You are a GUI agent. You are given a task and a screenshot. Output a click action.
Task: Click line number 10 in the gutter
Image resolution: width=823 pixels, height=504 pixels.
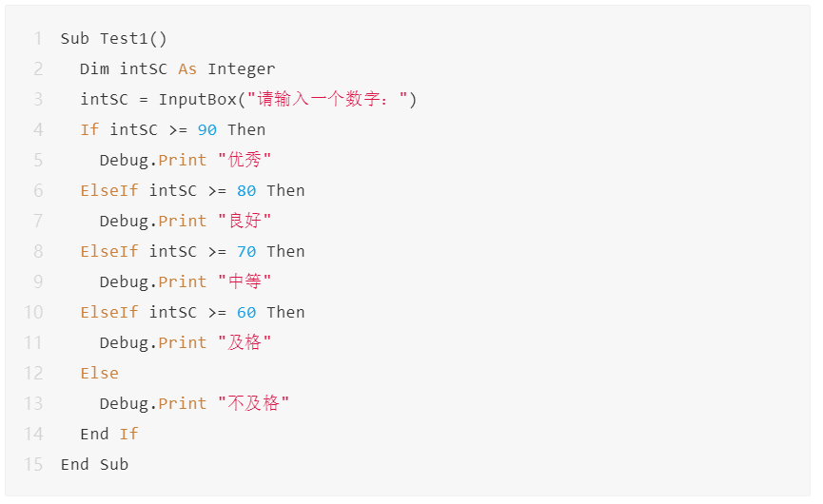[33, 312]
